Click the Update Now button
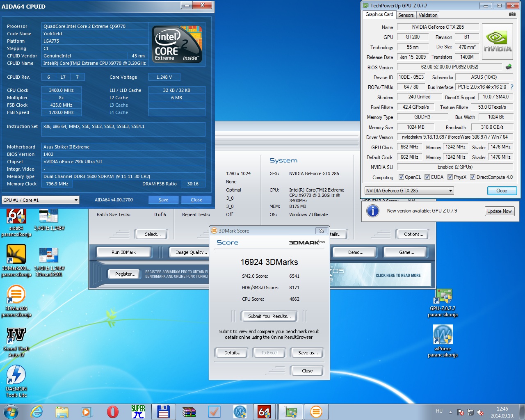525x420 pixels. (x=499, y=211)
